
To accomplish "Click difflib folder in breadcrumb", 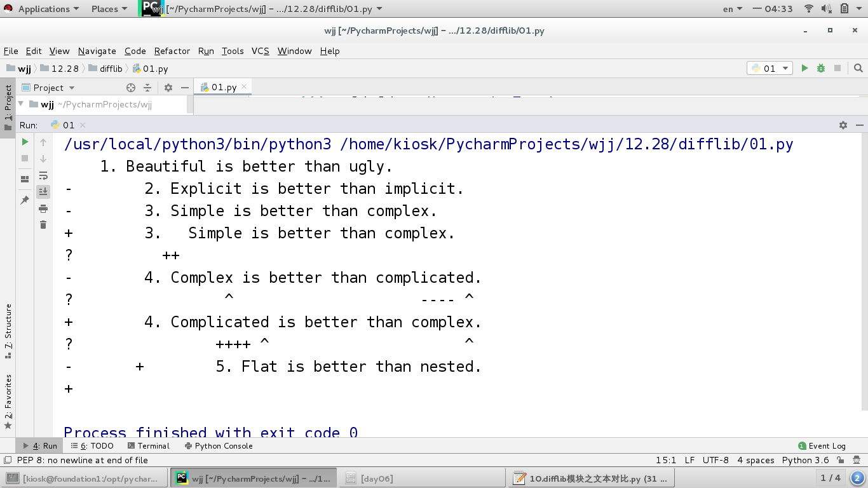I will click(105, 69).
